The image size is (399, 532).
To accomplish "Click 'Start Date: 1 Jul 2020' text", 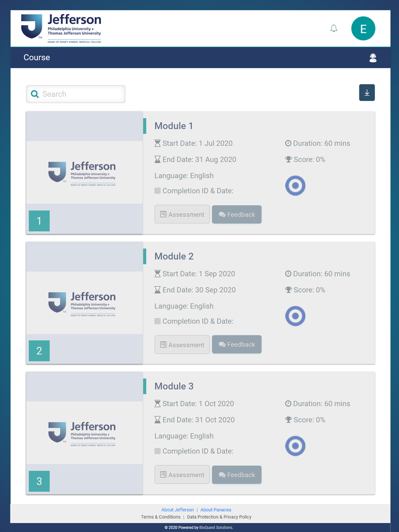I will coord(198,143).
